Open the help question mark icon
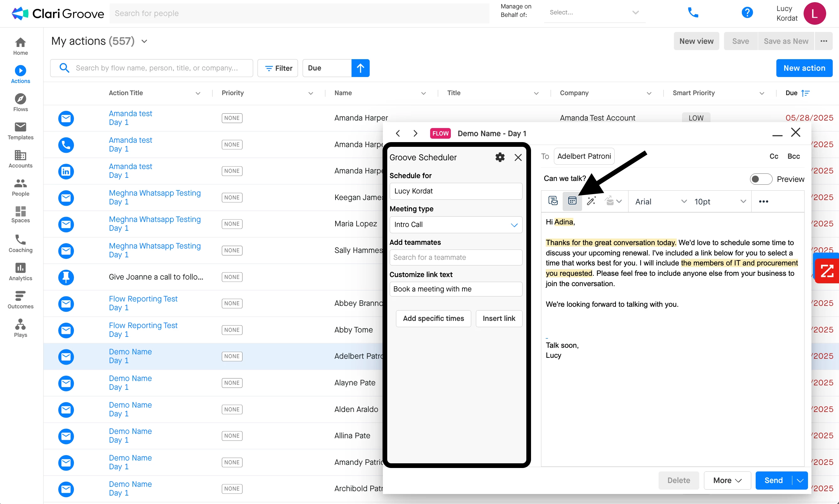The width and height of the screenshot is (839, 504). click(747, 13)
